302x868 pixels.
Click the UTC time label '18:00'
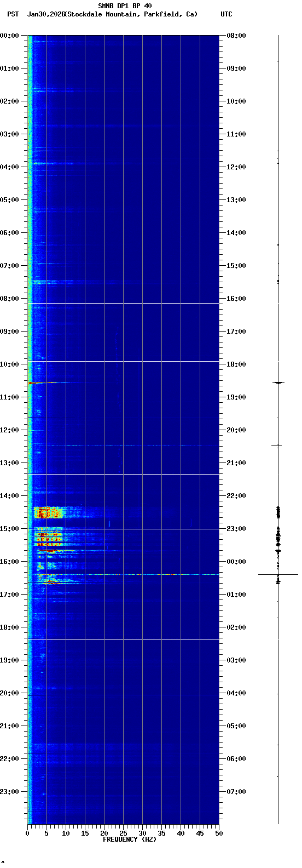point(236,364)
